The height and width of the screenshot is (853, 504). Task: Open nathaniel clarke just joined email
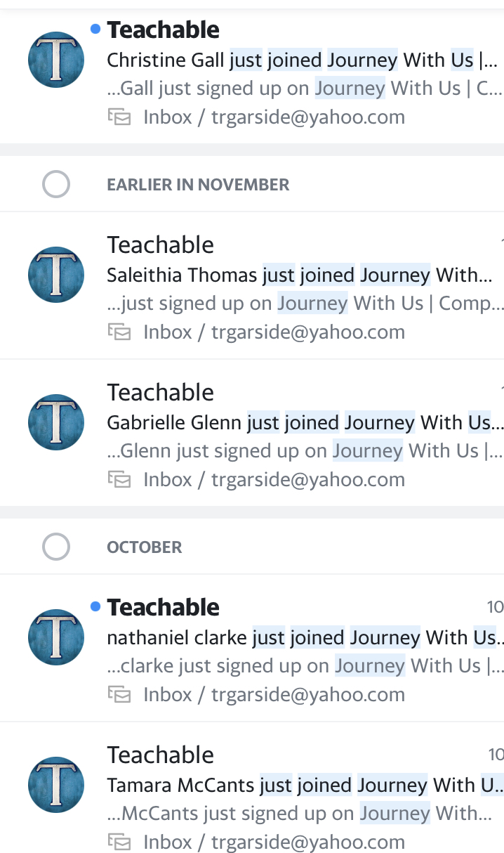(x=252, y=649)
